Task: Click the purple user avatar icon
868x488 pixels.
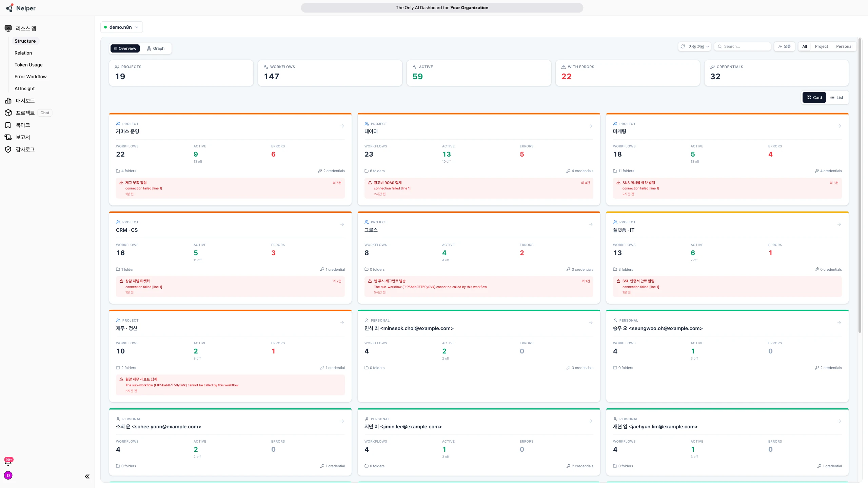Action: [x=8, y=475]
